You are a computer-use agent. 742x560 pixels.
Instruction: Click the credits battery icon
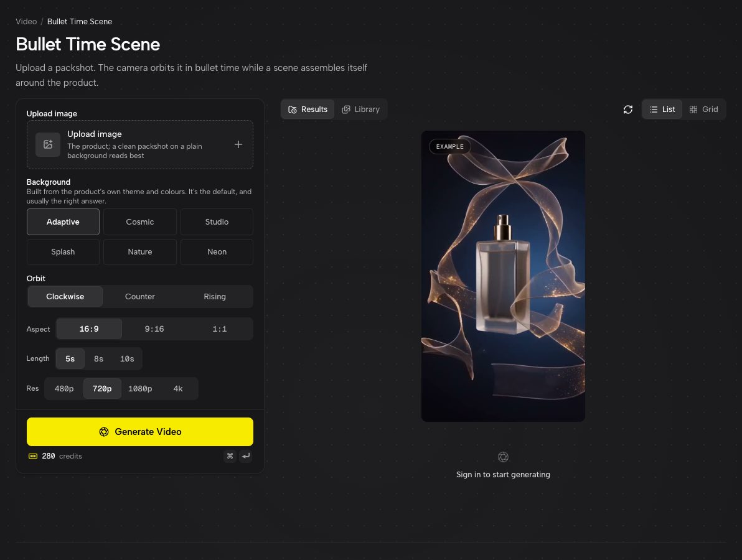click(x=32, y=456)
